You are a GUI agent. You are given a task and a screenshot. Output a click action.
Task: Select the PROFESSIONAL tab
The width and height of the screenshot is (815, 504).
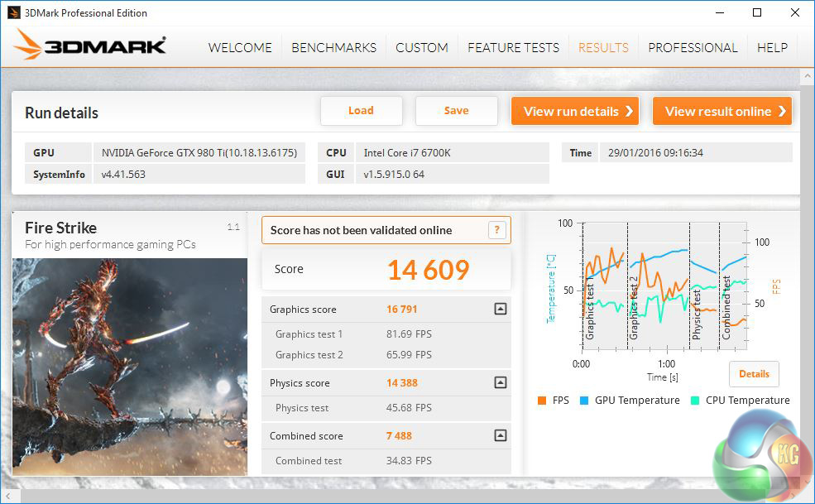(693, 47)
